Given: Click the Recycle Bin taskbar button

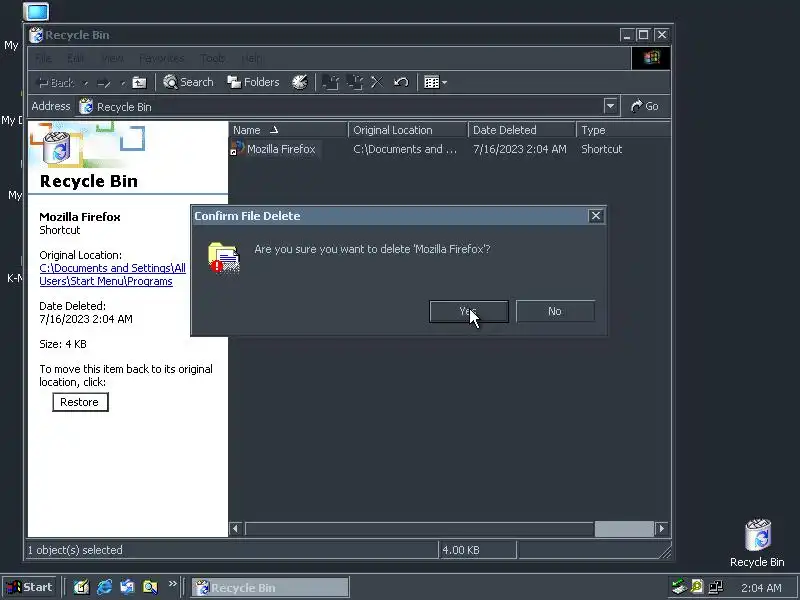Looking at the screenshot, I should pos(271,587).
